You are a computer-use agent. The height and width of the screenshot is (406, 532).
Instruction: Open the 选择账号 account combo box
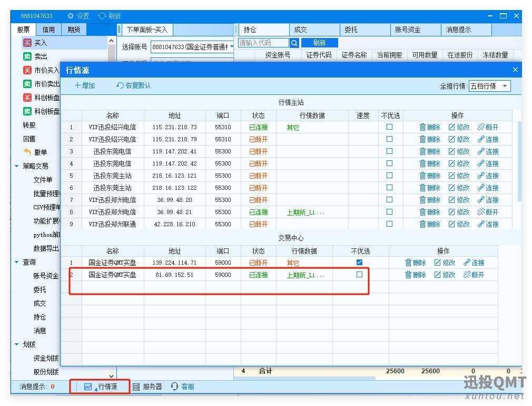(192, 47)
